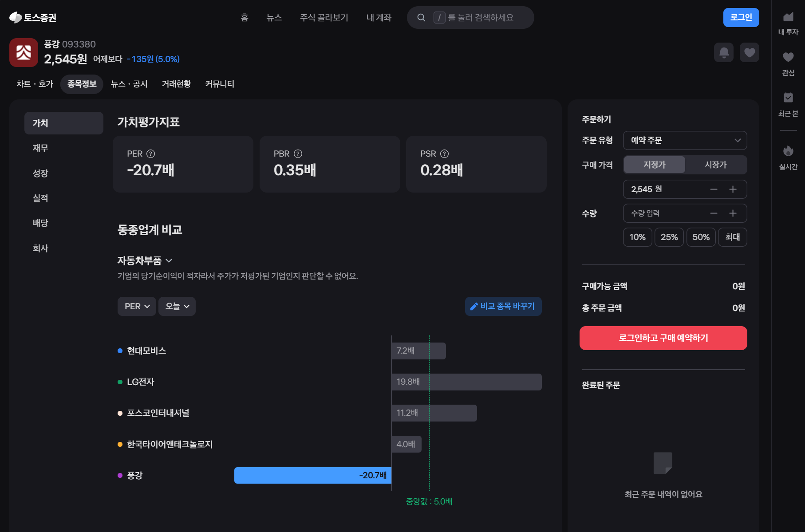Click the PBR 0.35배 card

click(330, 164)
